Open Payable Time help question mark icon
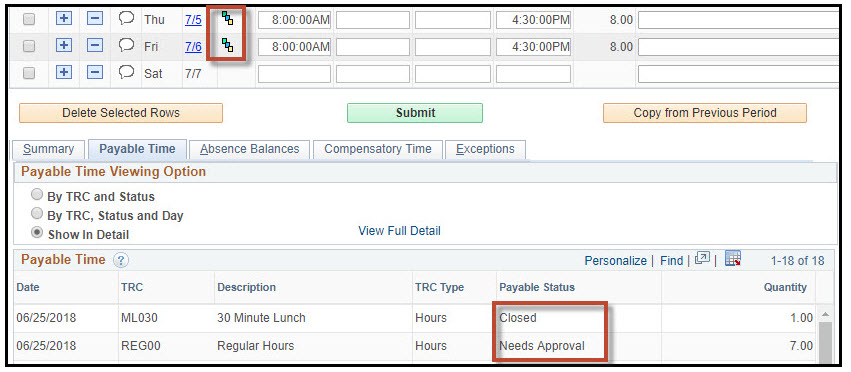This screenshot has height=372, width=851. pos(120,260)
